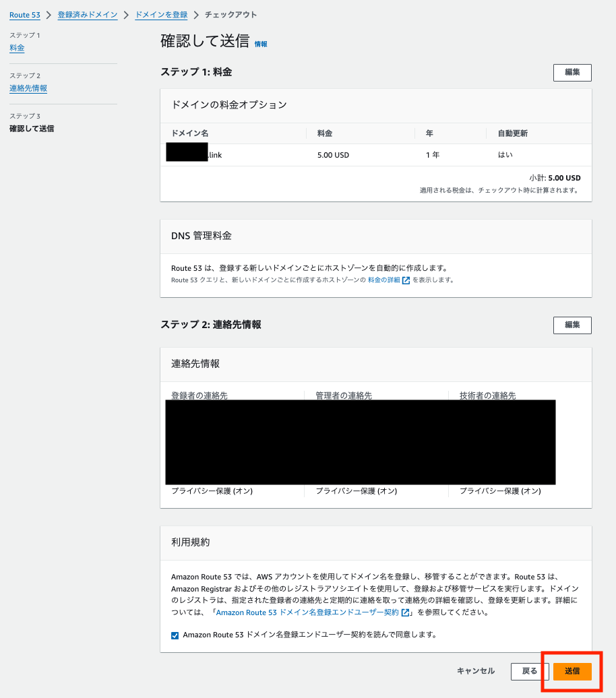Select 小計: 5.00 USD text
This screenshot has width=616, height=698.
click(x=555, y=178)
